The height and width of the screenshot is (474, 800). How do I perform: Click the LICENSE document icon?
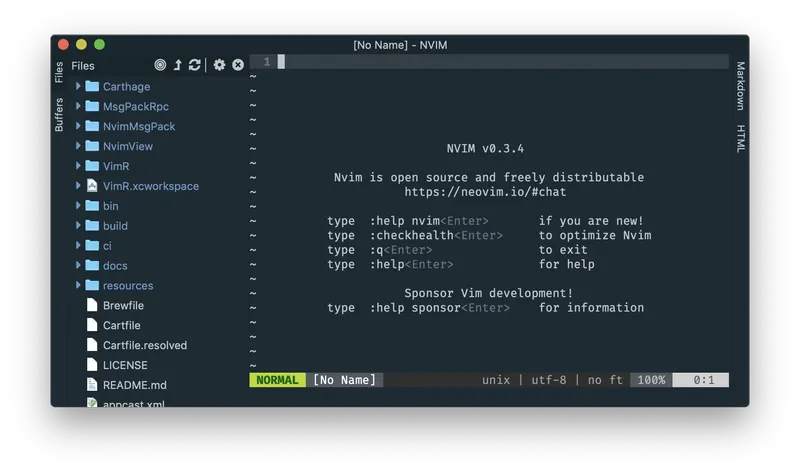point(92,365)
